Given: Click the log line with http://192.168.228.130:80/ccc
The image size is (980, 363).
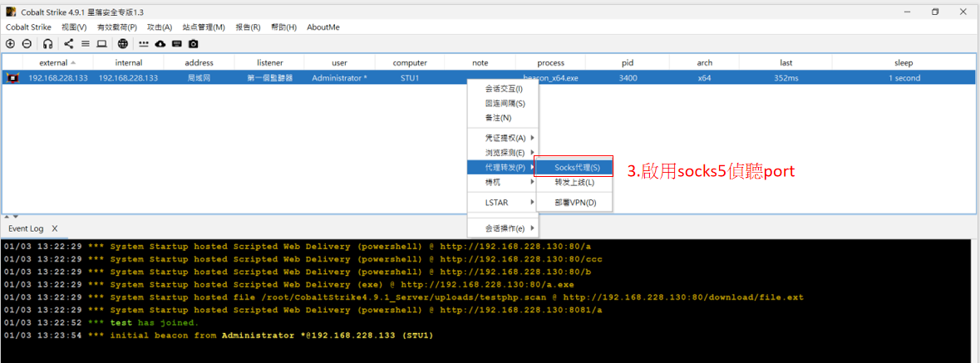Looking at the screenshot, I should [303, 258].
